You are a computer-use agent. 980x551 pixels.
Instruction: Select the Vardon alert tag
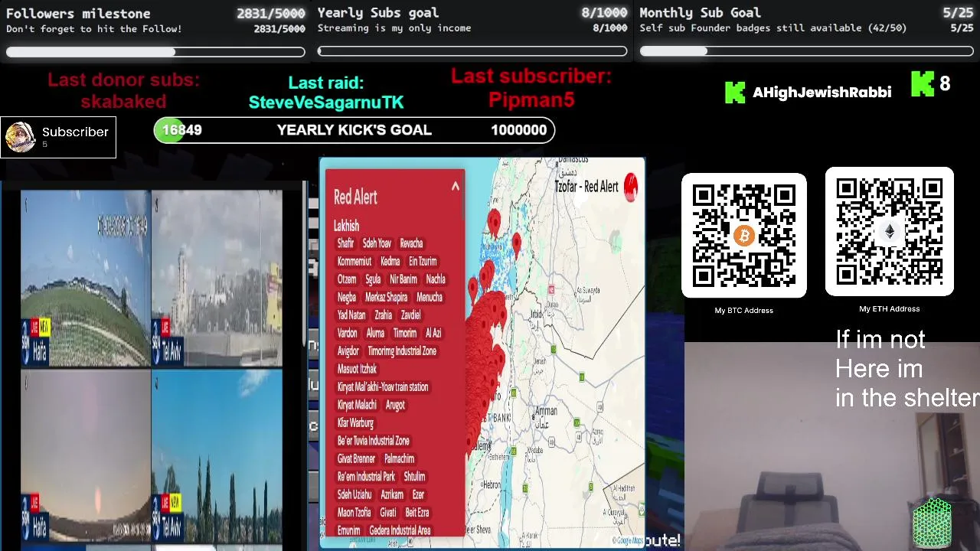tap(348, 333)
